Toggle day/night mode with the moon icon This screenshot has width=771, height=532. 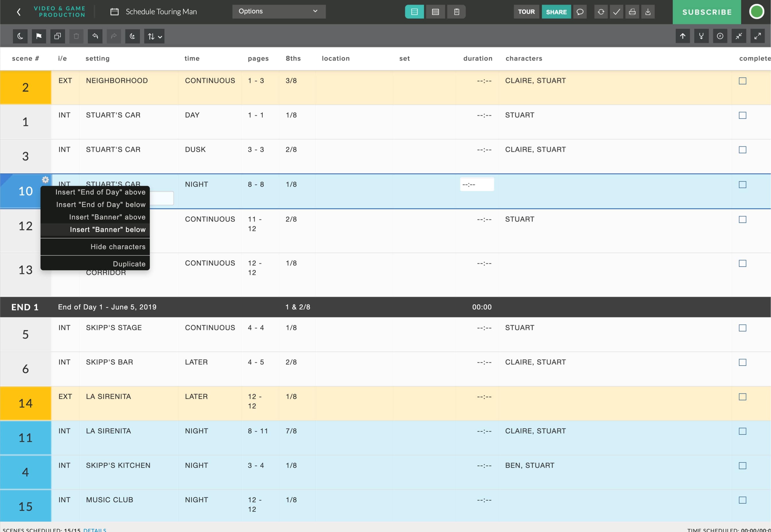click(20, 36)
